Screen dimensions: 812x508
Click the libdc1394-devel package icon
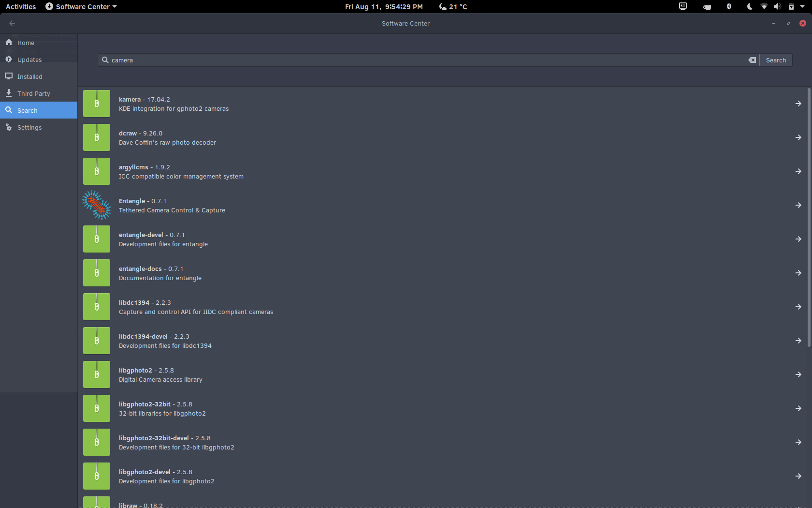point(97,341)
